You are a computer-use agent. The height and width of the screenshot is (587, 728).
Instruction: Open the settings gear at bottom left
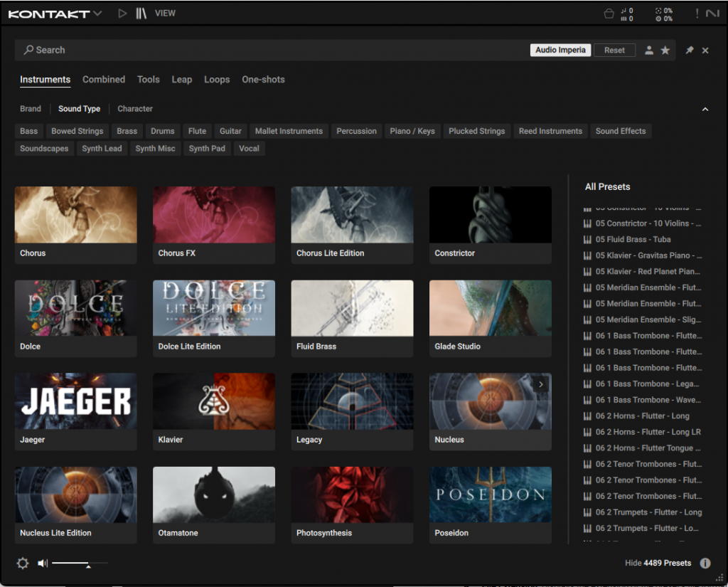click(23, 563)
